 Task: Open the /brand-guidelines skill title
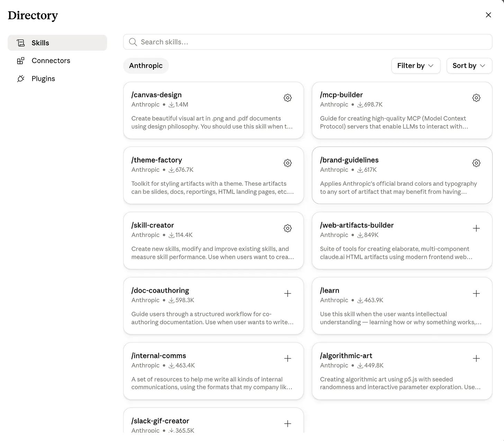tap(349, 160)
